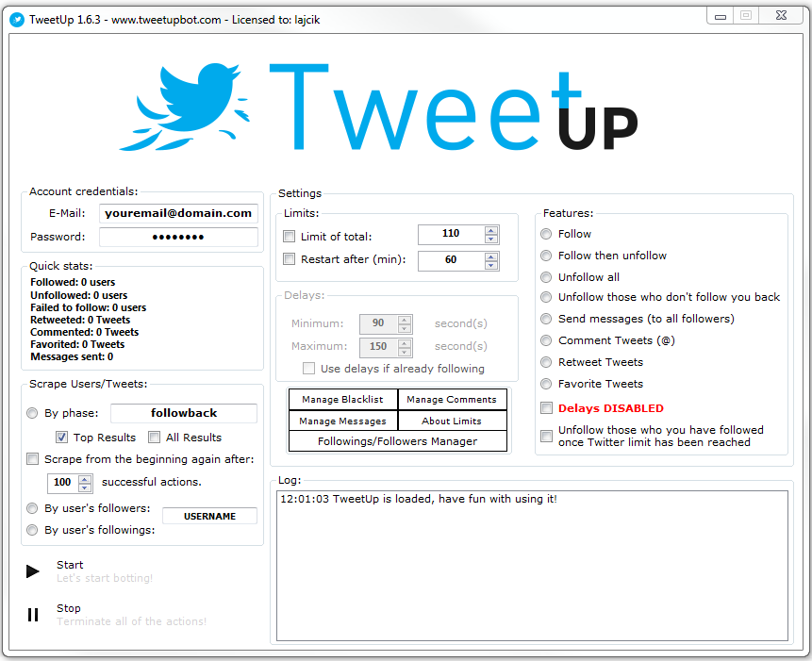This screenshot has width=812, height=661.
Task: Enable Scrape from the beginning again
Action: 32,459
